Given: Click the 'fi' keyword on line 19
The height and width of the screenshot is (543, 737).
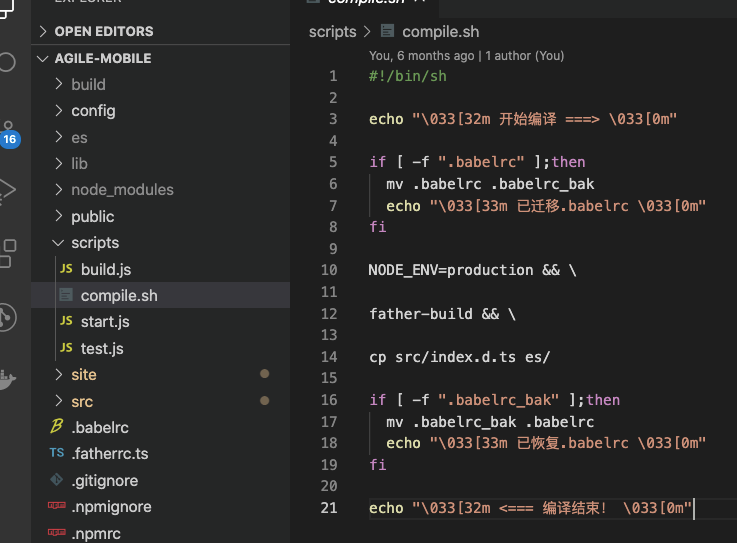Looking at the screenshot, I should [x=377, y=464].
